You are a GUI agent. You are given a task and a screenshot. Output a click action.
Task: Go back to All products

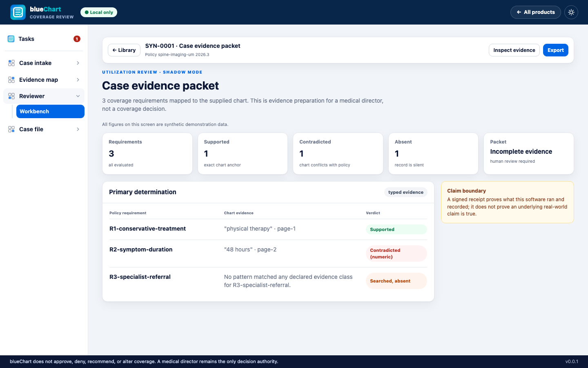(x=536, y=12)
